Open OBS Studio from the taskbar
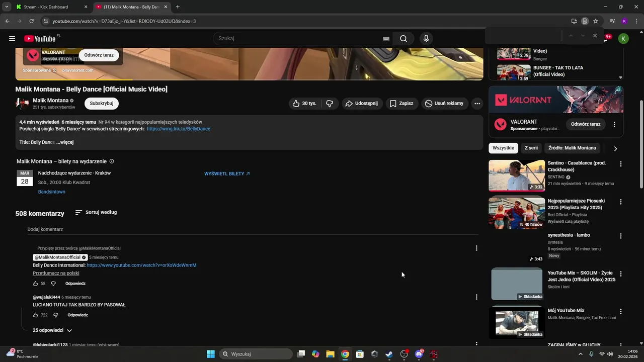Image resolution: width=644 pixels, height=362 pixels. pyautogui.click(x=404, y=354)
